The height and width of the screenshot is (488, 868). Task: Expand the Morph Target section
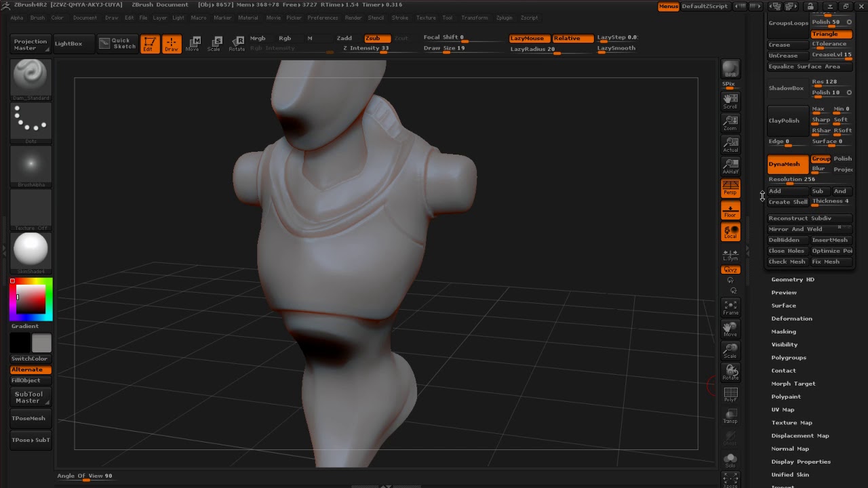coord(793,384)
